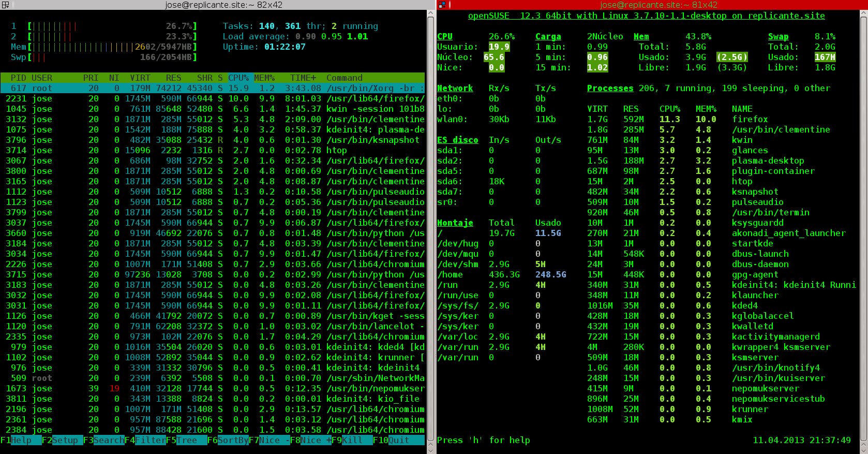Sort by the CPU% column header
This screenshot has width=868, height=454.
[x=238, y=78]
